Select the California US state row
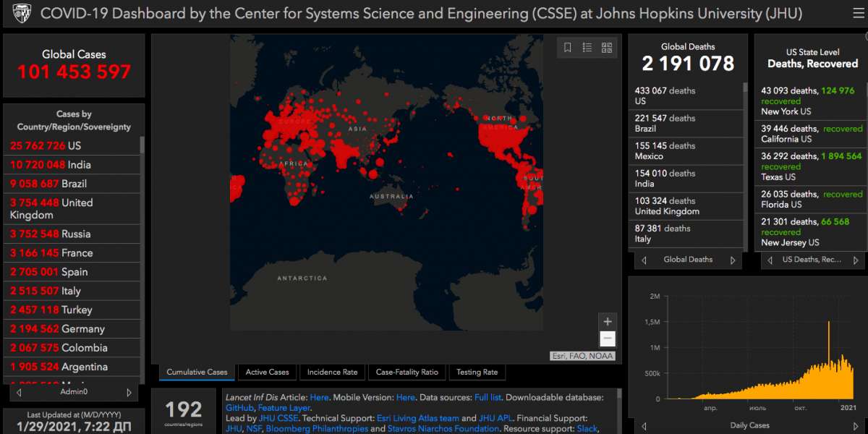The width and height of the screenshot is (868, 434). (x=810, y=134)
